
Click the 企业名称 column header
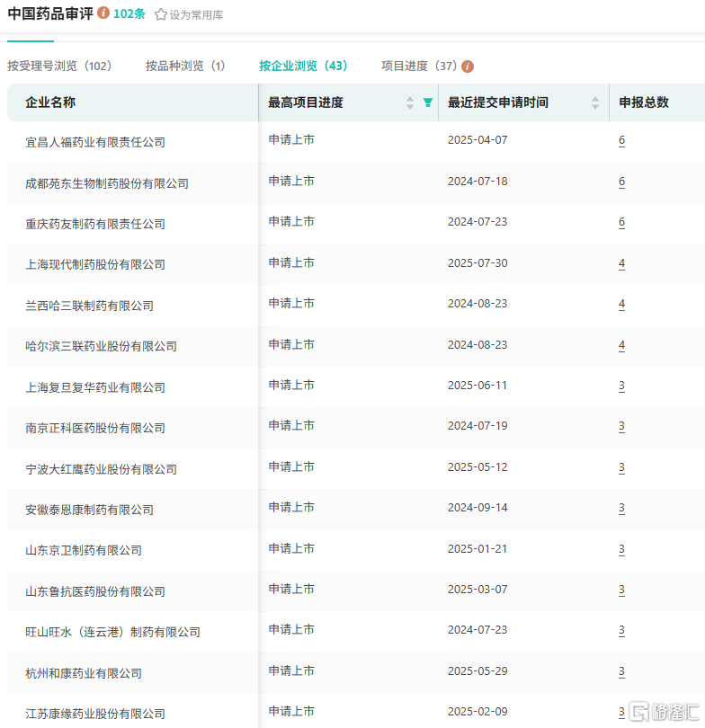(50, 102)
